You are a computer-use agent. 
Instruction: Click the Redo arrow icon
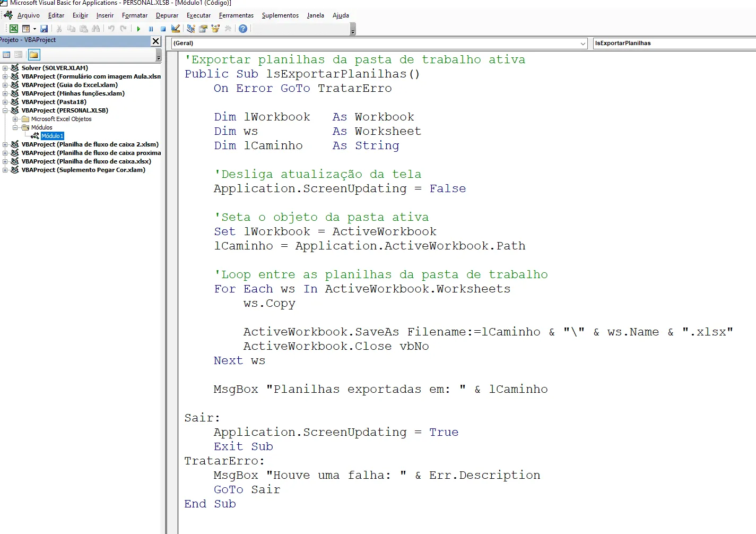[x=123, y=29]
